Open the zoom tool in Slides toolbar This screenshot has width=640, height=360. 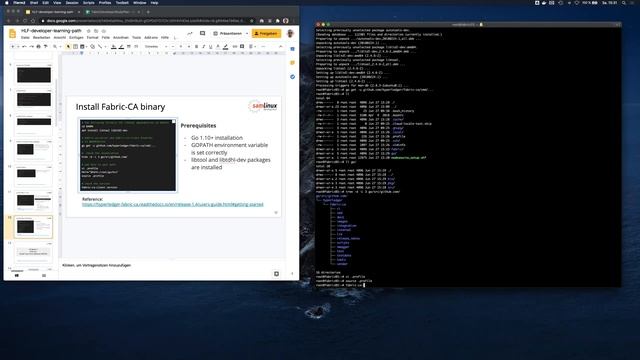pyautogui.click(x=55, y=47)
